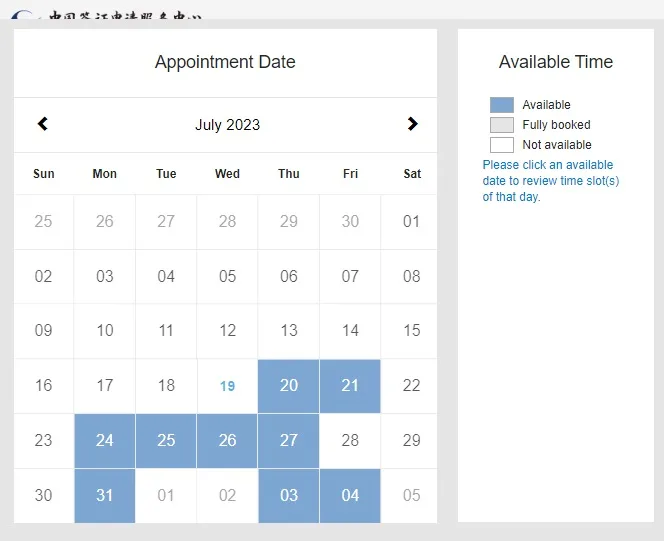This screenshot has width=664, height=541.
Task: Choose Monday July 24 appointment date
Action: coord(105,441)
